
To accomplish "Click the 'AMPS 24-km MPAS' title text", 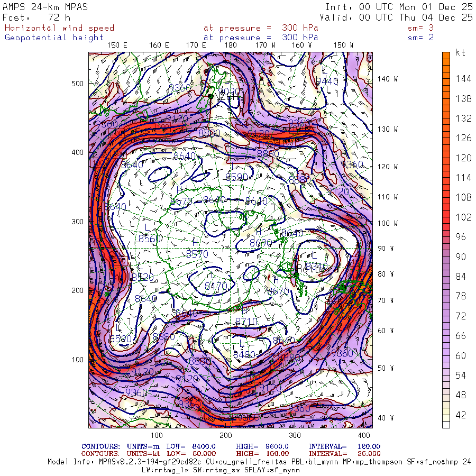I will pyautogui.click(x=45, y=7).
